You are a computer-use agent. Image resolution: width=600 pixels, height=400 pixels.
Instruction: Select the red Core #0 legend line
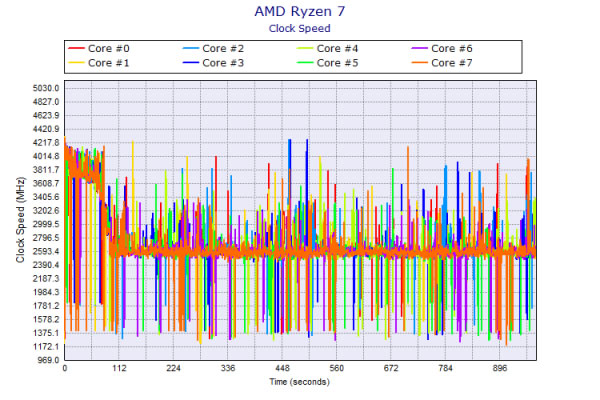pos(76,49)
